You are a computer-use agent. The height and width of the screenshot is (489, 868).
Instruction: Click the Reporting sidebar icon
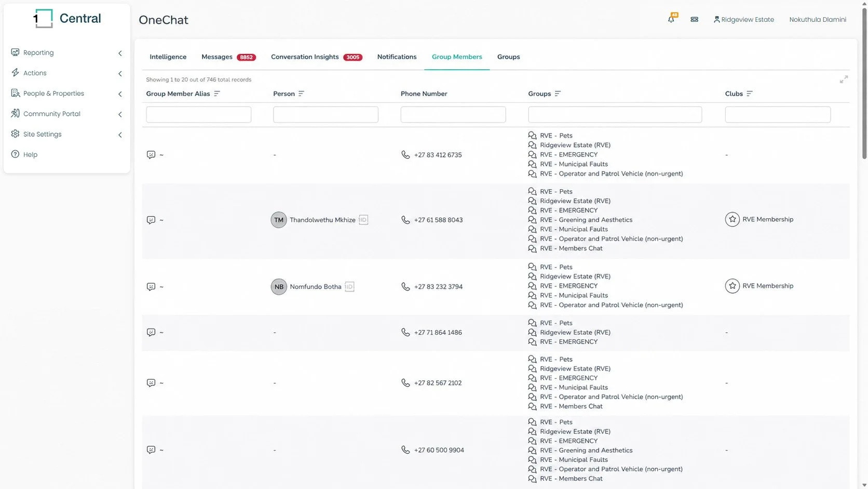point(15,52)
